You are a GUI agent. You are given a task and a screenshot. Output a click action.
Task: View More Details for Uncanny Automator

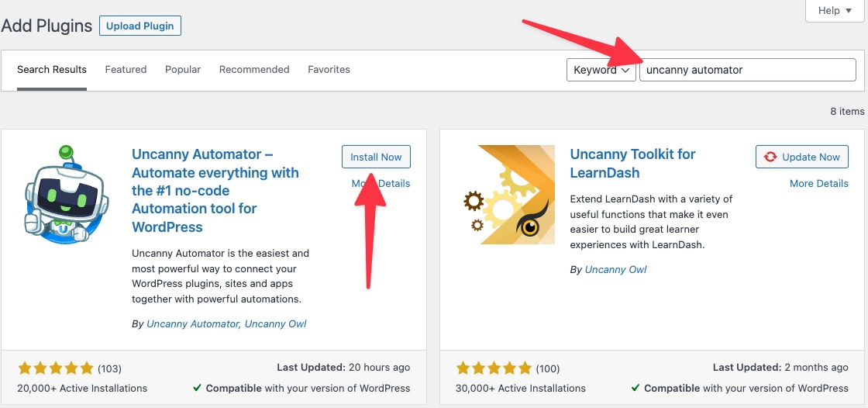381,184
